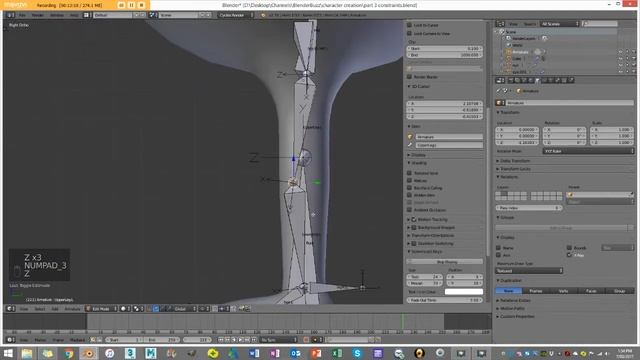Select the active Object properties tab icon
The image size is (640, 360).
click(x=538, y=80)
